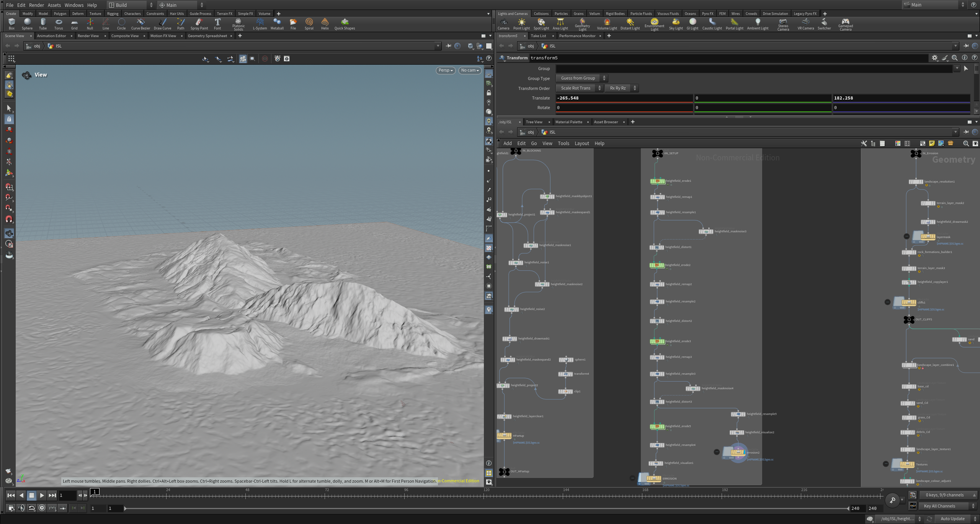Play the timeline forward

42,495
